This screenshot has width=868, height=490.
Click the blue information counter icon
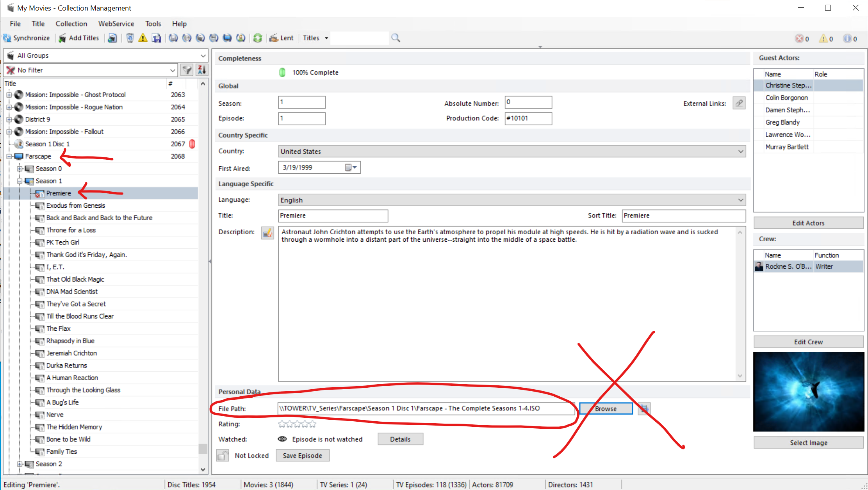point(847,39)
